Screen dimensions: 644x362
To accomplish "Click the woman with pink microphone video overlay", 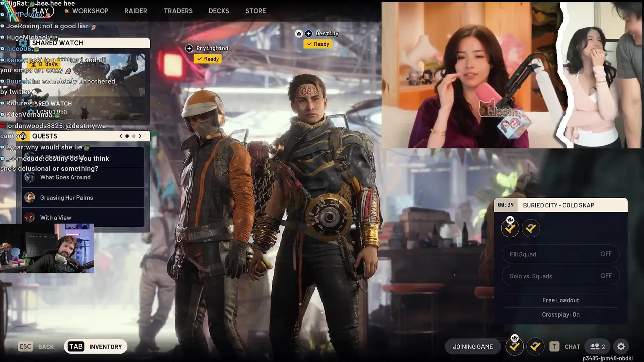I will (x=473, y=75).
